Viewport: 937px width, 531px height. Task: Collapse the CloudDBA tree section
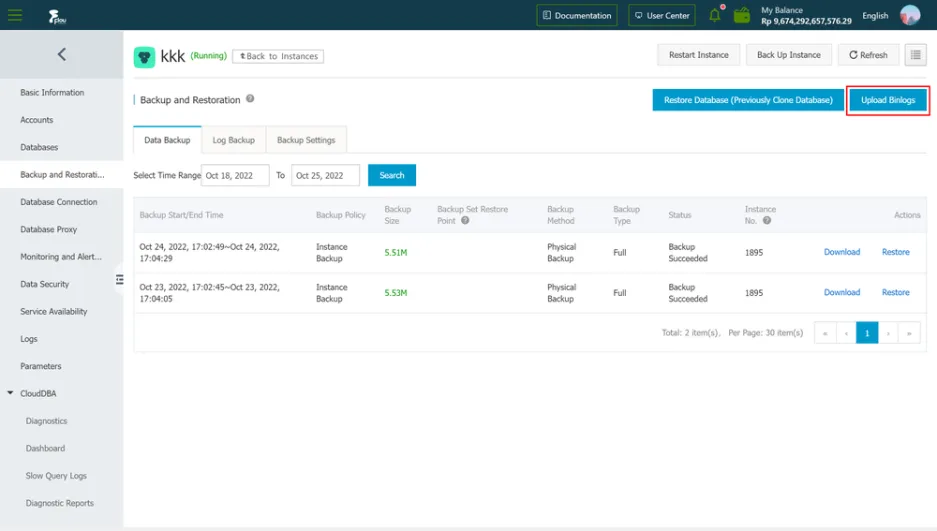[x=10, y=393]
